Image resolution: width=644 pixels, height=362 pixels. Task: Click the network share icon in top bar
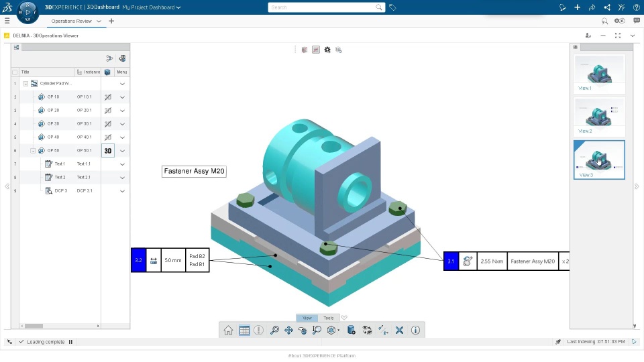607,7
